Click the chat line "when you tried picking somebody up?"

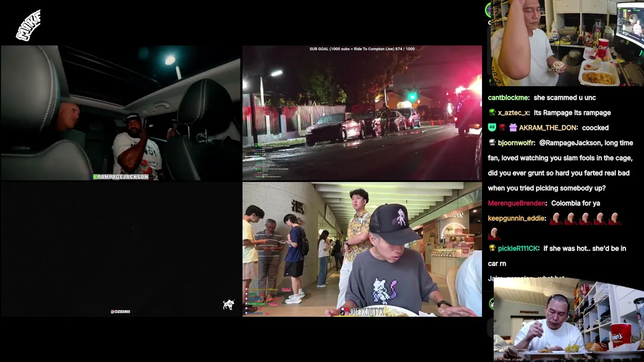tap(546, 188)
